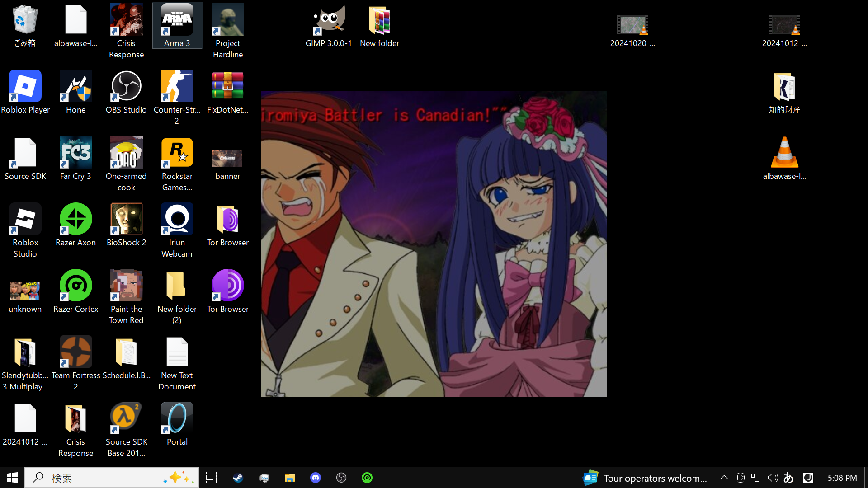Click the taskbar search box

click(104, 478)
